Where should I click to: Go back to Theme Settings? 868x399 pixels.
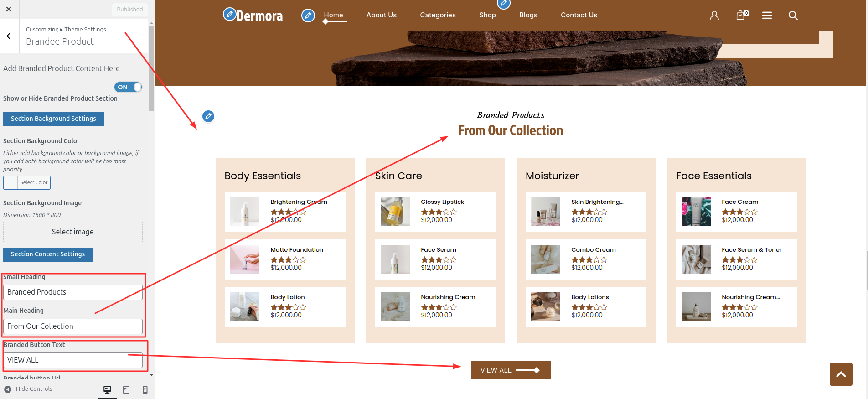[9, 36]
